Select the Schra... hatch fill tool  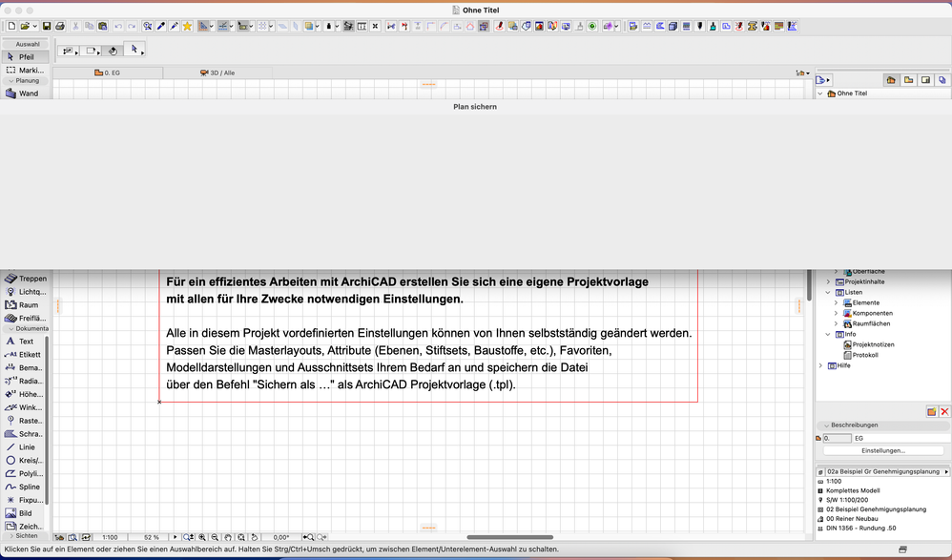coord(23,434)
